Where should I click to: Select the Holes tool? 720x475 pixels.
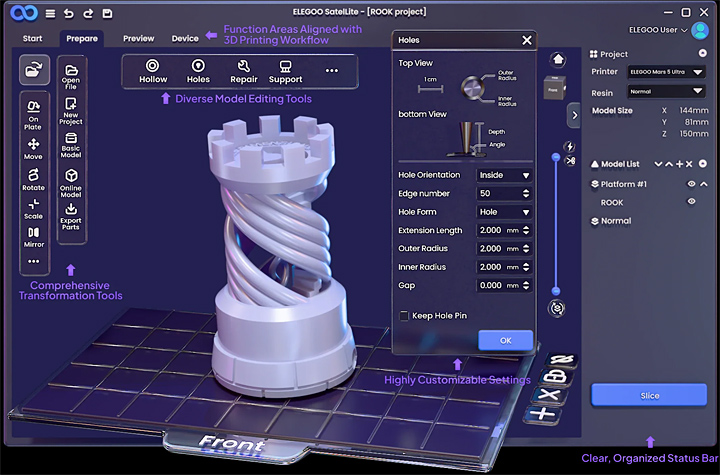[198, 71]
